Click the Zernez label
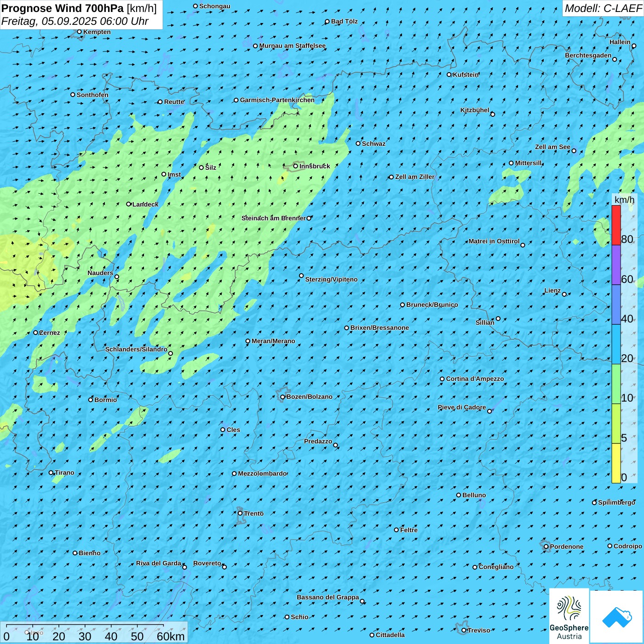Image resolution: width=644 pixels, height=644 pixels. tap(50, 333)
